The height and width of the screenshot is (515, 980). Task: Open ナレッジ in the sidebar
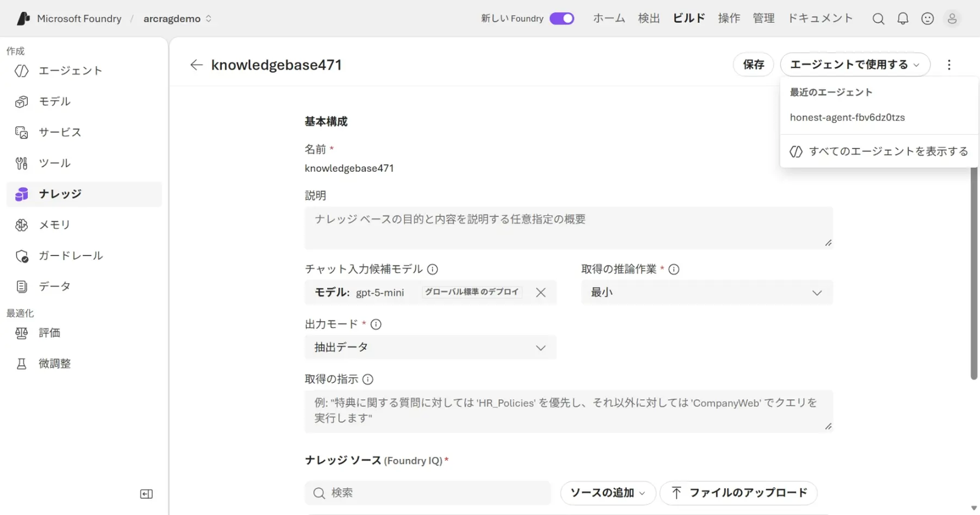[x=84, y=194]
